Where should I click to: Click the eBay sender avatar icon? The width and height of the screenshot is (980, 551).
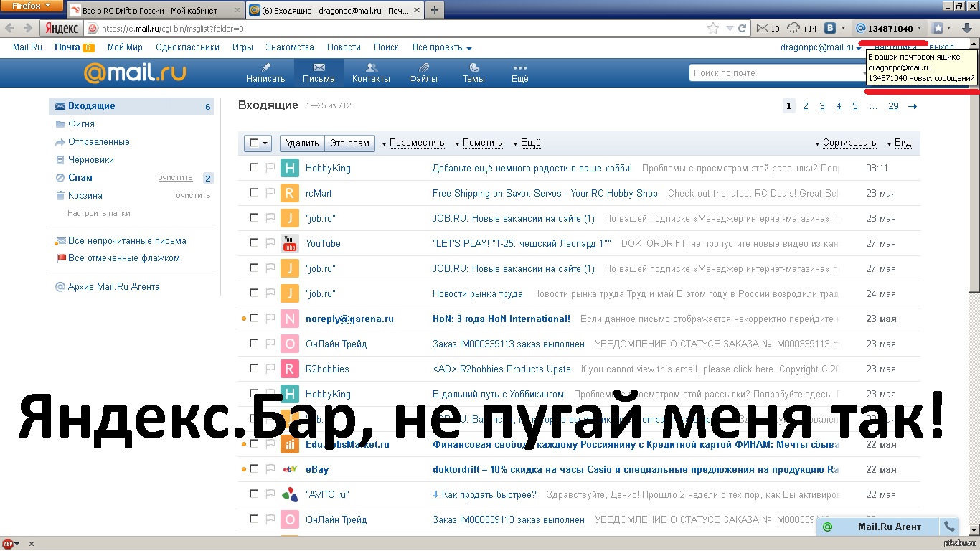click(x=289, y=469)
